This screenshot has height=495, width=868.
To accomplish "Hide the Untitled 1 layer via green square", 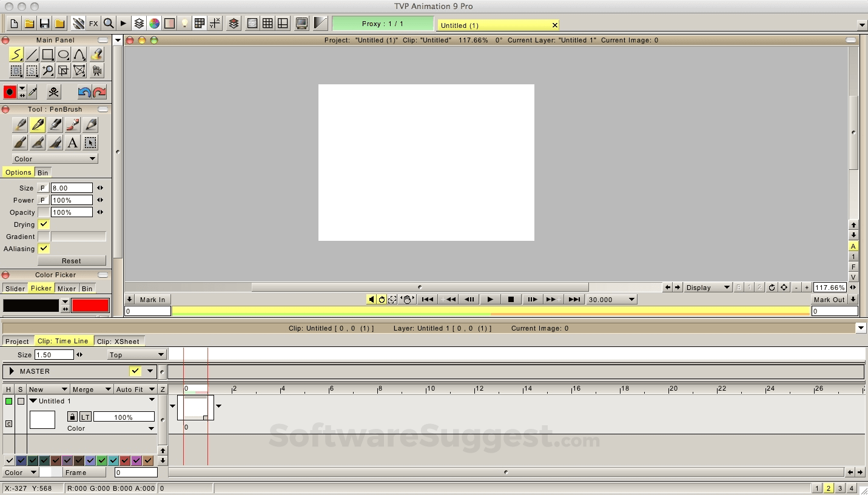I will 8,401.
